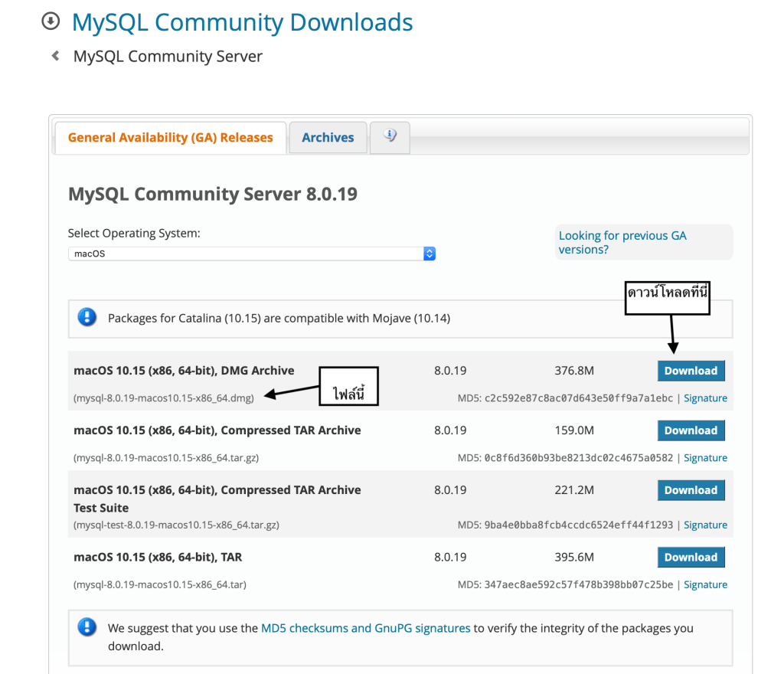The width and height of the screenshot is (784, 674).
Task: Switch to General Availability (GA) Releases tab
Action: [170, 138]
